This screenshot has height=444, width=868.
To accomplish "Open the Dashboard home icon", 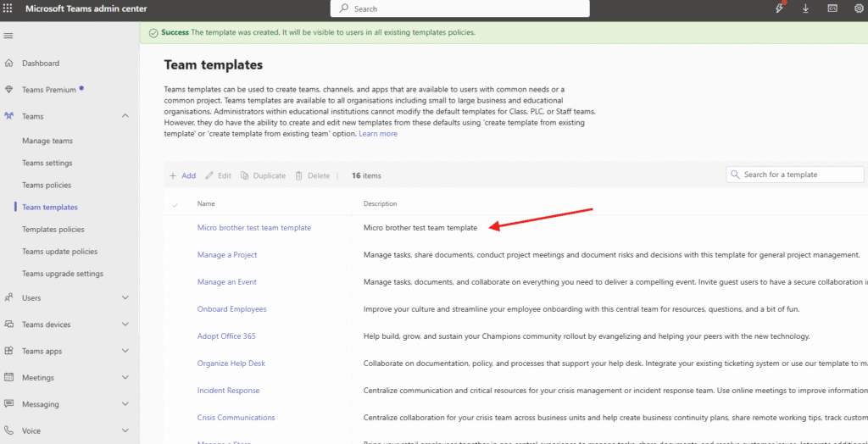I will tap(8, 64).
